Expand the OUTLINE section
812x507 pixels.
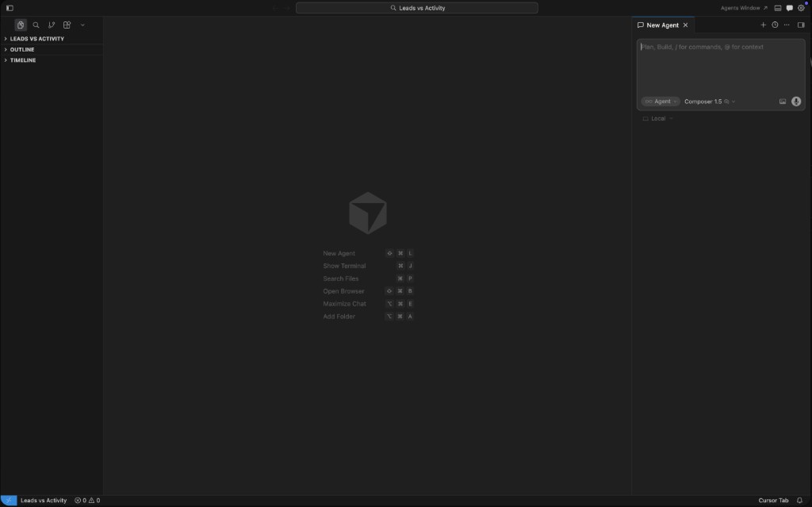click(x=20, y=49)
